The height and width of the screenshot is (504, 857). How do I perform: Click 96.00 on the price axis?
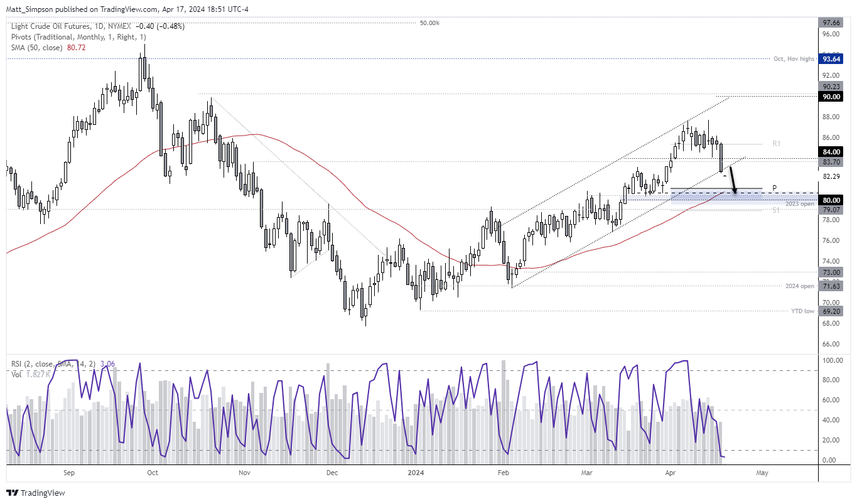tap(831, 34)
